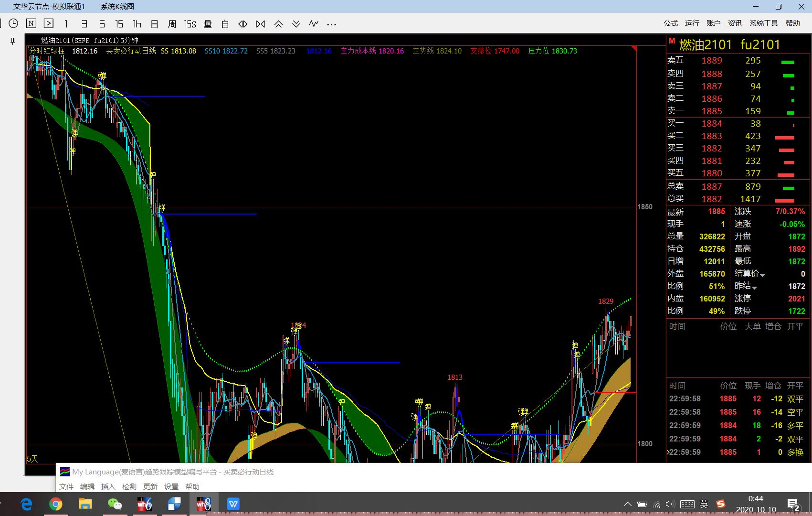Open the 公式 menu

click(670, 23)
